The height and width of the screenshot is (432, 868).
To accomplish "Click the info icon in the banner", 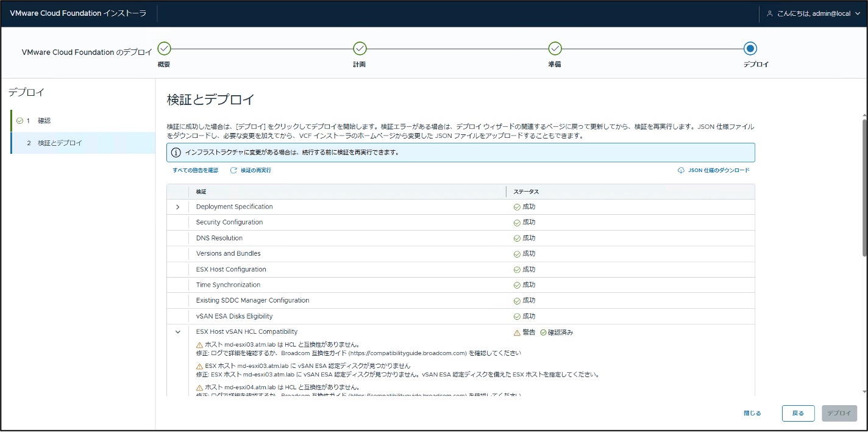I will (x=176, y=153).
